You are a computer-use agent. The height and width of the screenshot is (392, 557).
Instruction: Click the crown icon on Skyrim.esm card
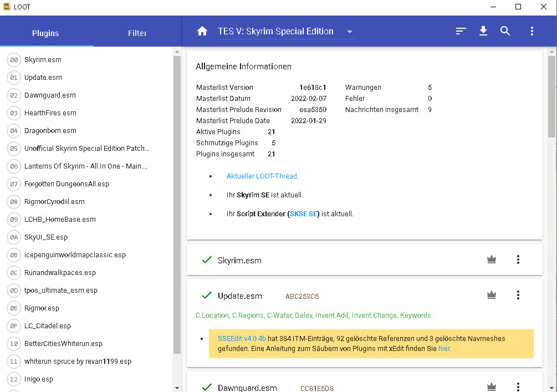pos(491,259)
